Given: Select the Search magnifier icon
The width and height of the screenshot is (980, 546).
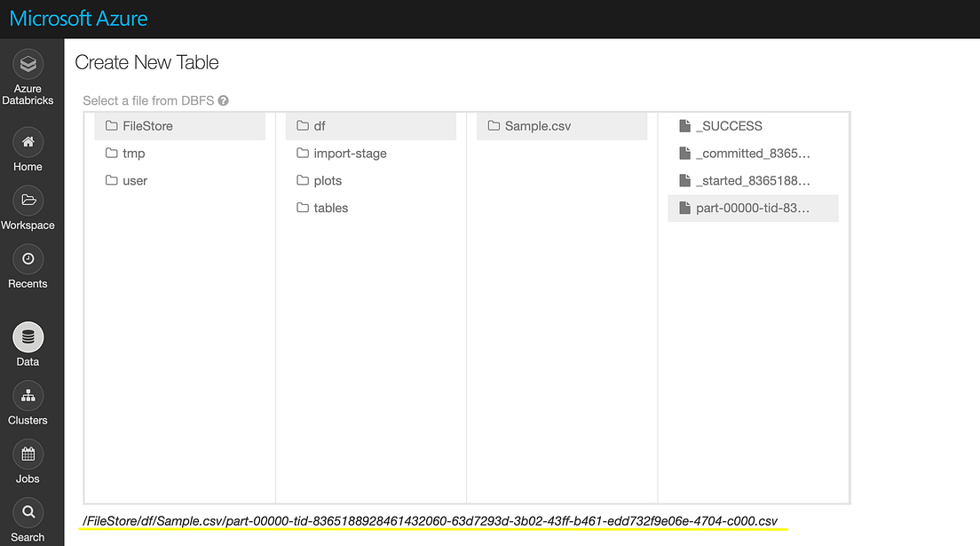Looking at the screenshot, I should pos(28,512).
